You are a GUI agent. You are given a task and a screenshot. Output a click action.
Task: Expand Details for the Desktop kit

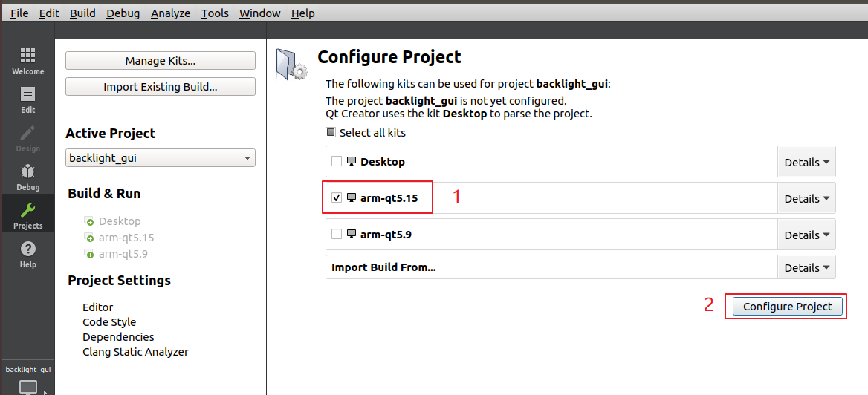[x=806, y=162]
